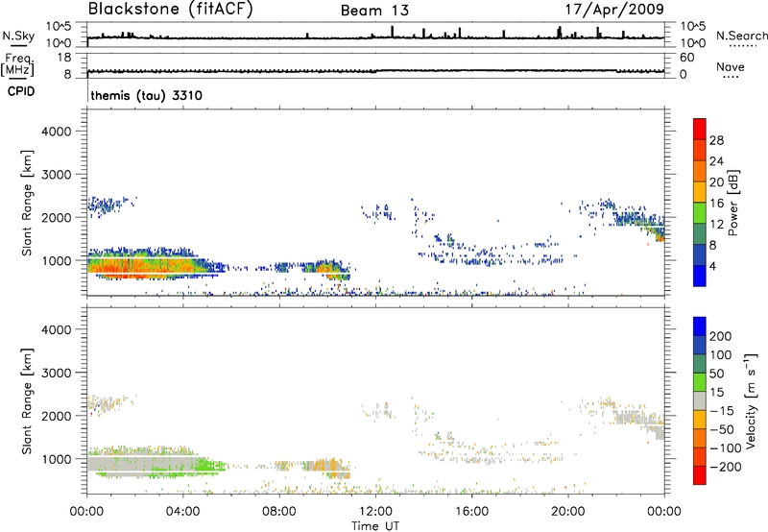Click the '12' label on power color bar

(x=716, y=225)
